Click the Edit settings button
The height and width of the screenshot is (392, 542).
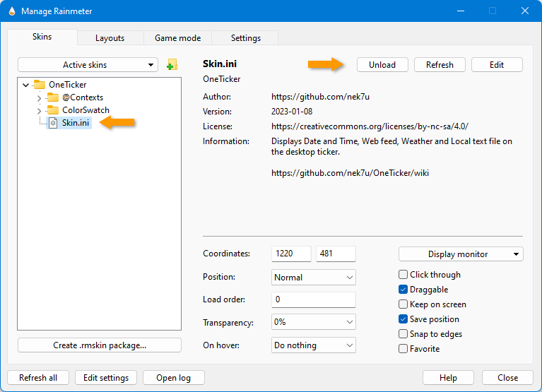click(106, 378)
